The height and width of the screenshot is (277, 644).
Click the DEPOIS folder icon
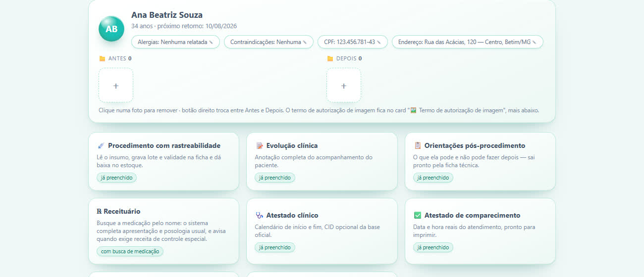330,58
